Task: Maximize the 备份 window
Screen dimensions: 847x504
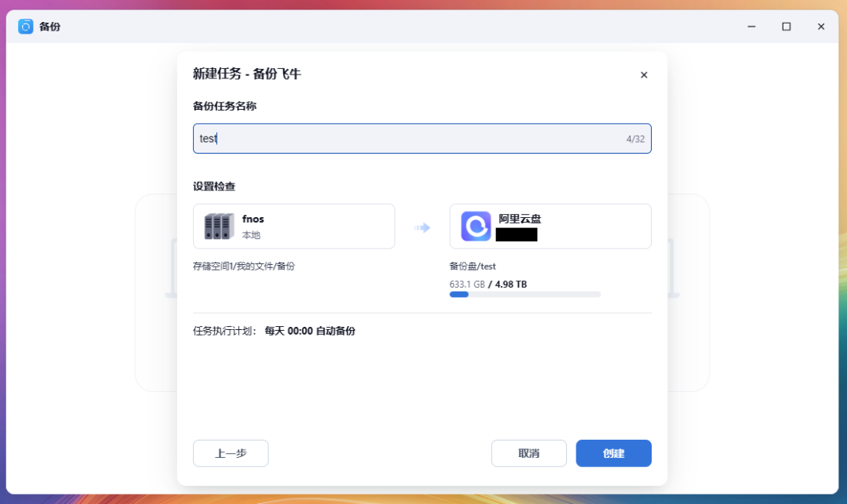Action: tap(786, 27)
